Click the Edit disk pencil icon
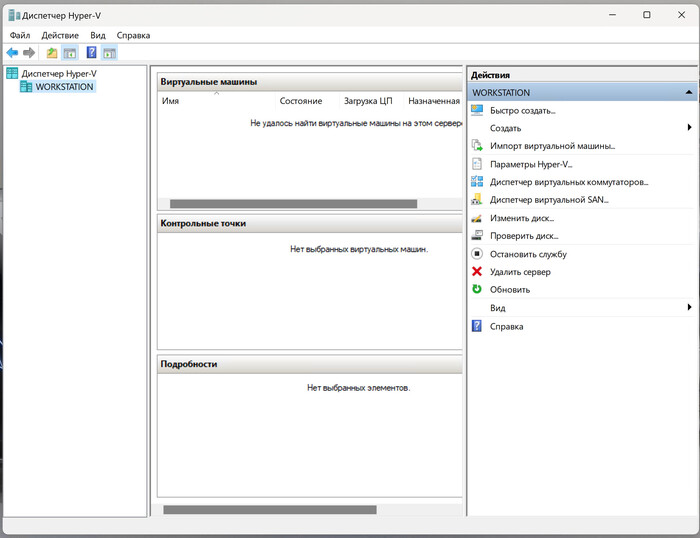This screenshot has width=700, height=538. tap(477, 218)
